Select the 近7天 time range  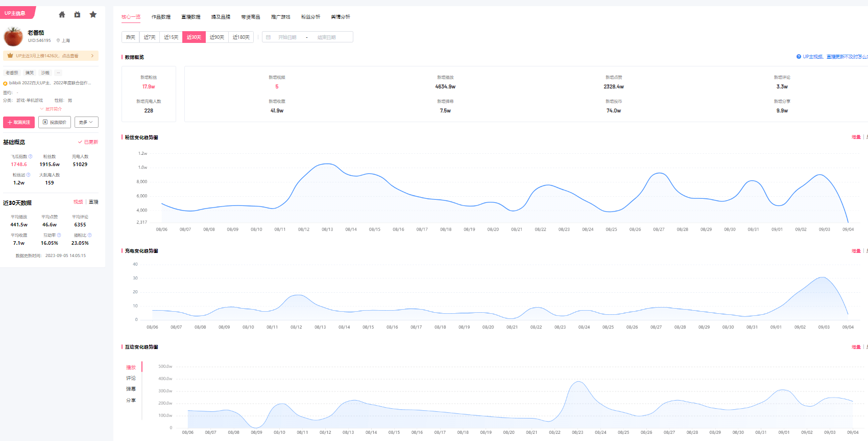coord(150,37)
